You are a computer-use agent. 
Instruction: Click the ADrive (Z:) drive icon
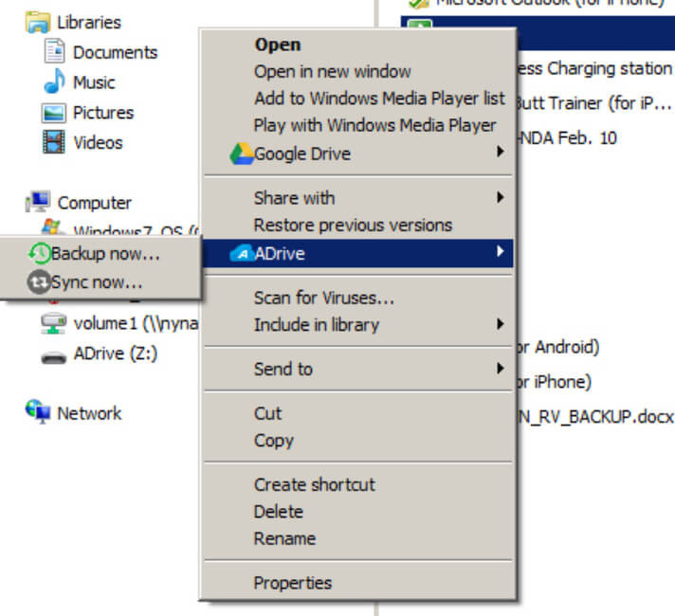[x=54, y=357]
